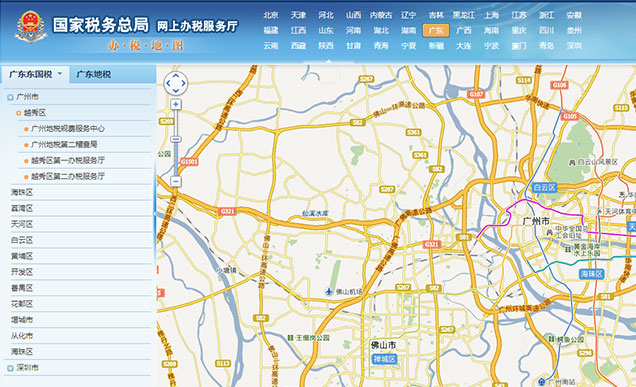Click the map zoom in plus button
636x387 pixels.
pyautogui.click(x=176, y=104)
